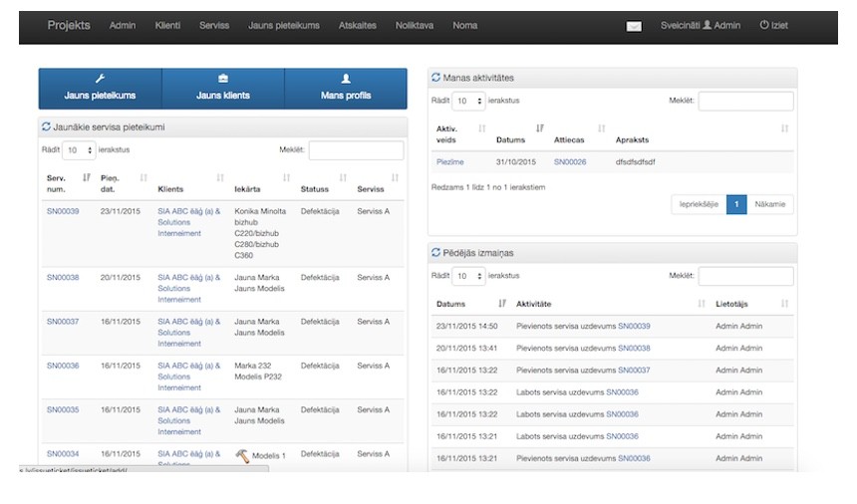Click the Meklēt field in Manas aktivitātes
Screen dimensions: 857x504
746,101
